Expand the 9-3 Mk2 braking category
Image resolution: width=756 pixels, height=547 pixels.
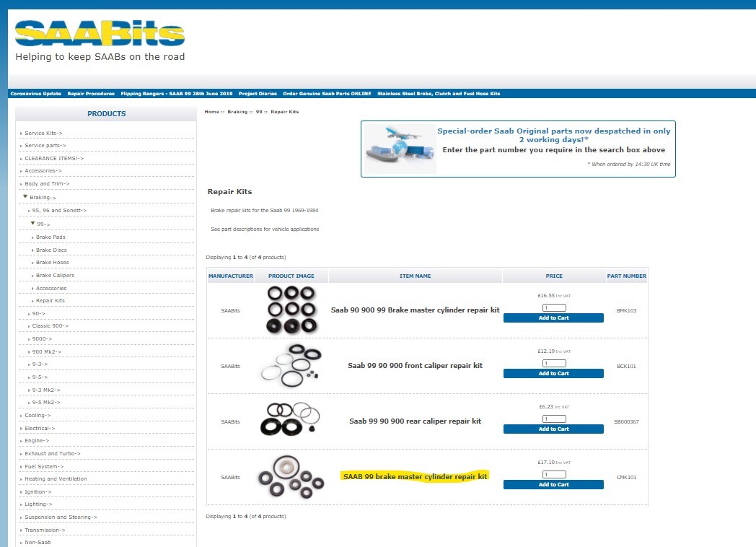click(45, 390)
